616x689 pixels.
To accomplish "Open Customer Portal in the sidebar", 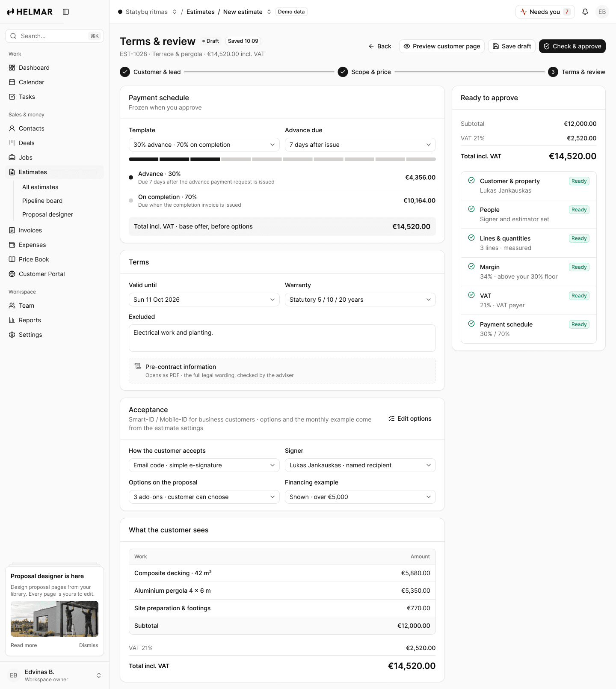I will (x=55, y=274).
